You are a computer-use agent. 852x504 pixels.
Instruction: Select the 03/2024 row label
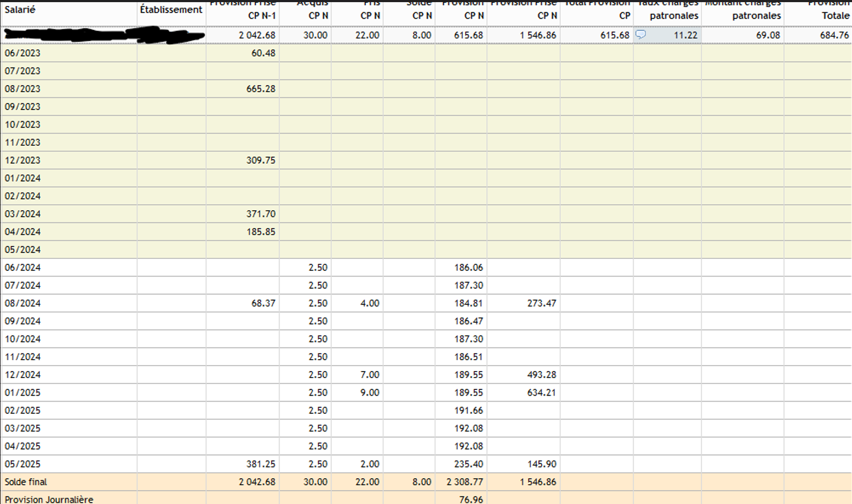(x=23, y=214)
